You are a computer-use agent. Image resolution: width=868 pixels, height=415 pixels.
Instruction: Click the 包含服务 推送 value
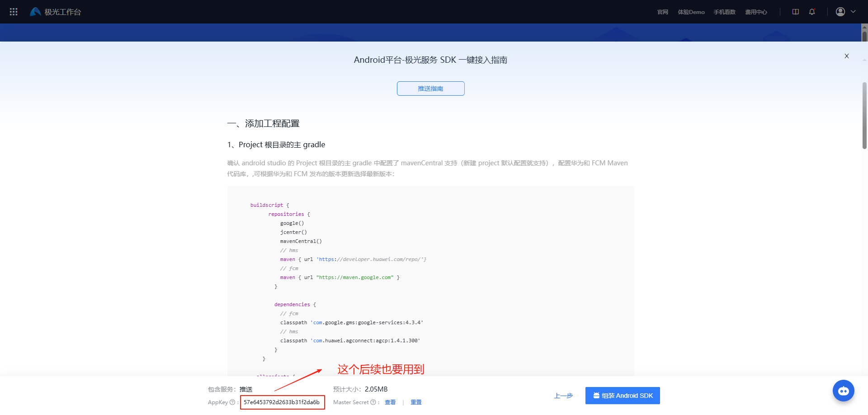coord(246,389)
